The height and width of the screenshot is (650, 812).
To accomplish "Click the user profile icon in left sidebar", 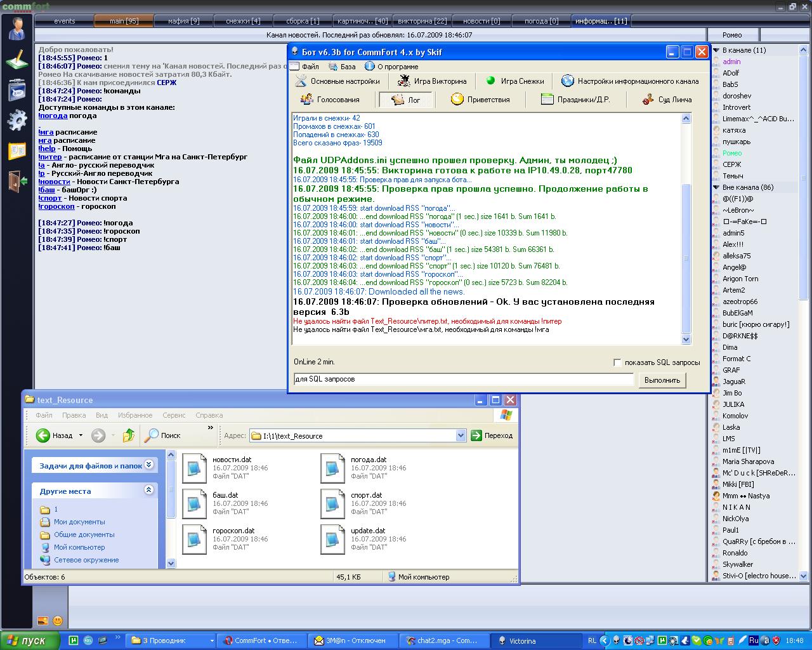I will [16, 28].
